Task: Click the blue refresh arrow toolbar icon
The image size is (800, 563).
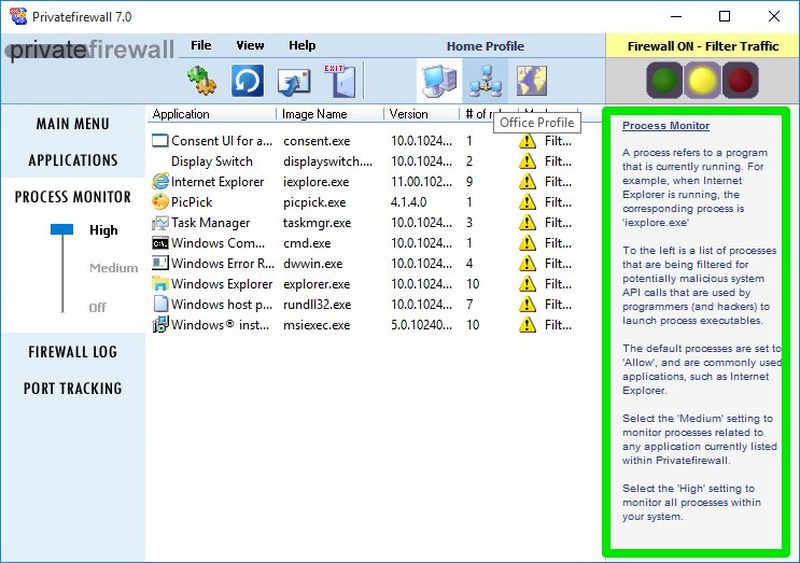Action: (247, 81)
